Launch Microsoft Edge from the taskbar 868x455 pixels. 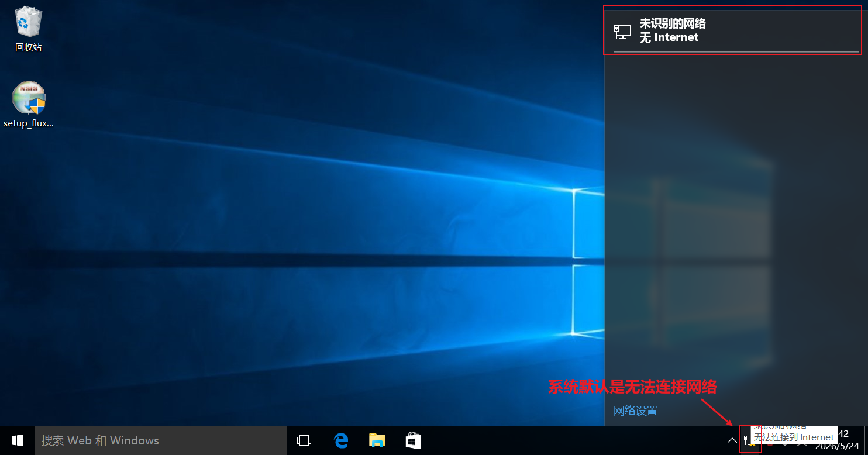(340, 440)
